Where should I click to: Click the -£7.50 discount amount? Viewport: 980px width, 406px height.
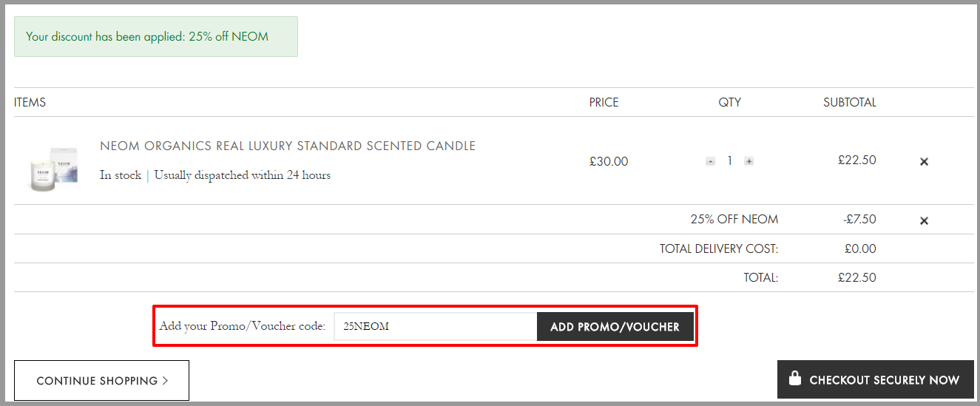coord(859,220)
